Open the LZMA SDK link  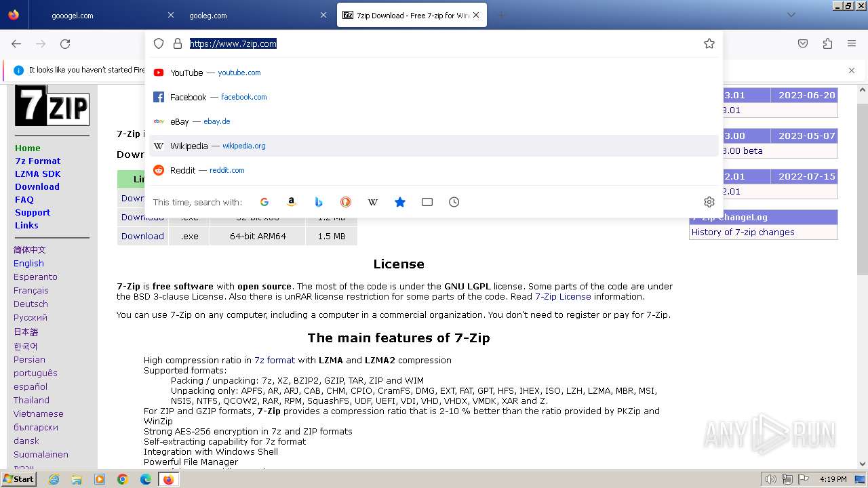click(x=38, y=174)
